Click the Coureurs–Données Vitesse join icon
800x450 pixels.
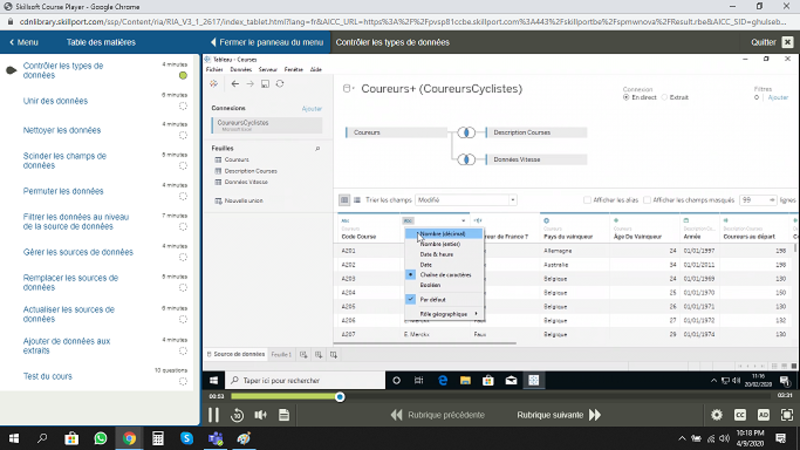point(466,160)
